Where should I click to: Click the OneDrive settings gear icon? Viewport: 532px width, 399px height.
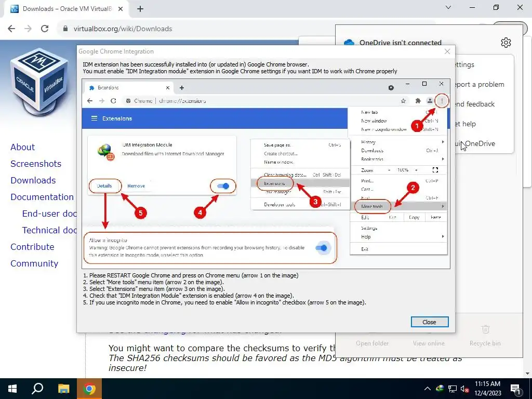[506, 43]
